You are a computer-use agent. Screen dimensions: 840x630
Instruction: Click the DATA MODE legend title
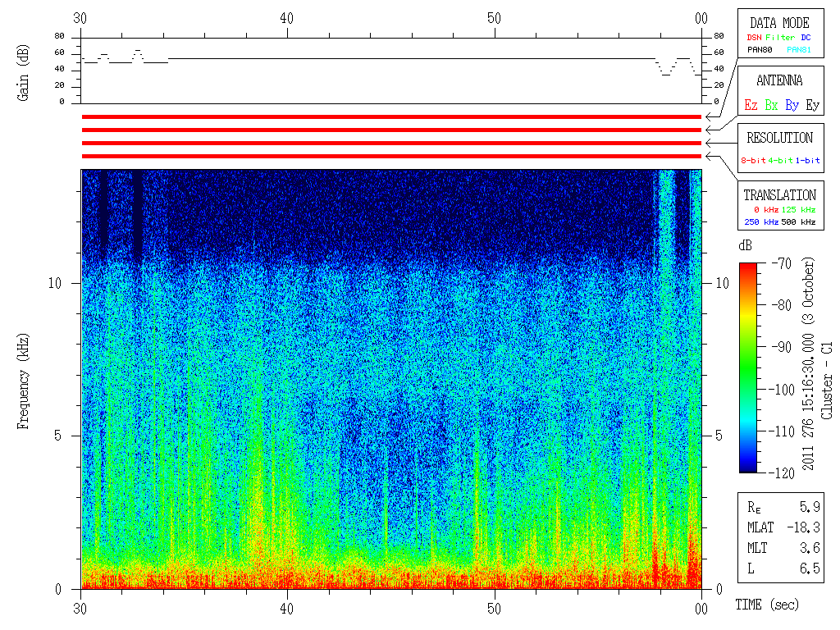pos(779,23)
